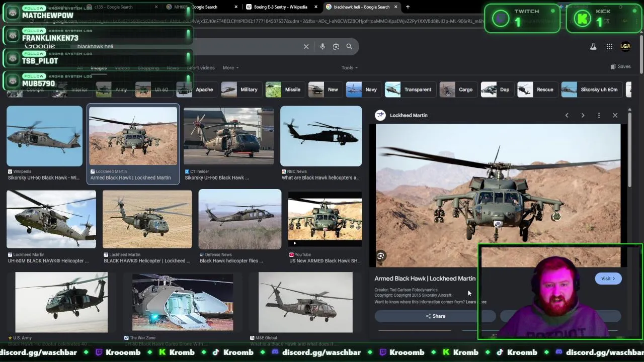Open U.S. Army helicopter thumbnail
Screen dimensions: 644x362
tap(61, 302)
